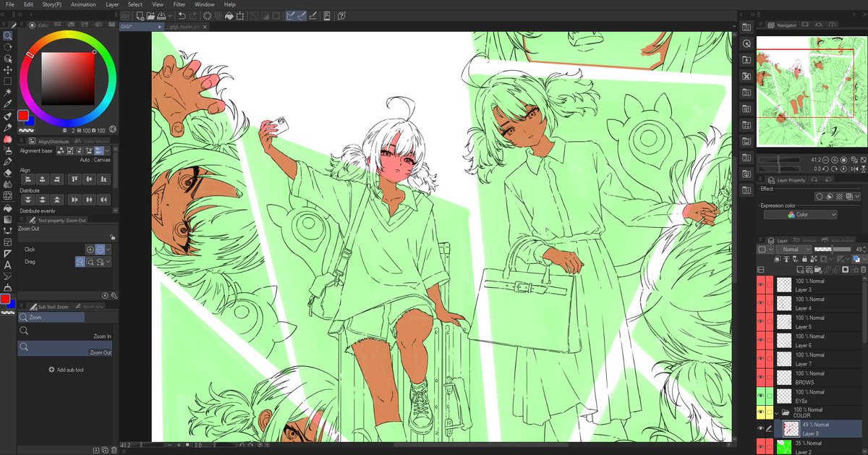The width and height of the screenshot is (868, 455).
Task: Click the Navigator preview thumbnail
Action: [x=811, y=92]
